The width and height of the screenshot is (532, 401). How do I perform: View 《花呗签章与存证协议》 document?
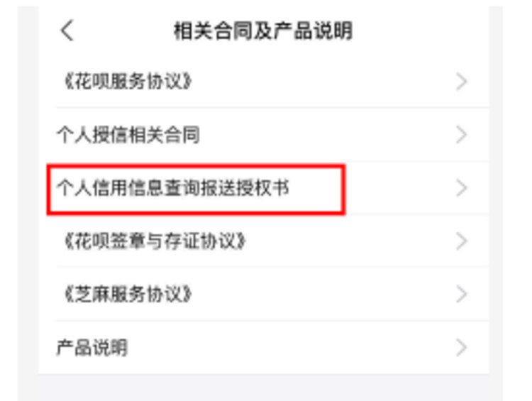155,241
